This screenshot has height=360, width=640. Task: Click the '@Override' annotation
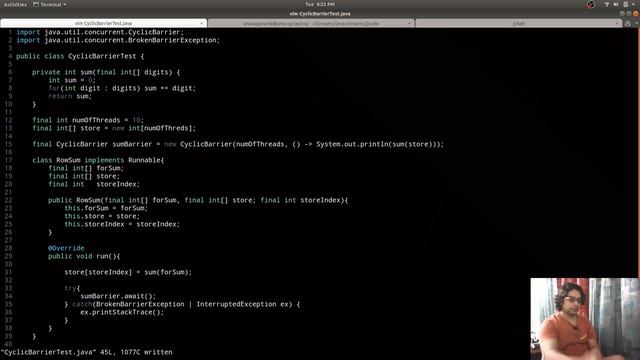[66, 248]
